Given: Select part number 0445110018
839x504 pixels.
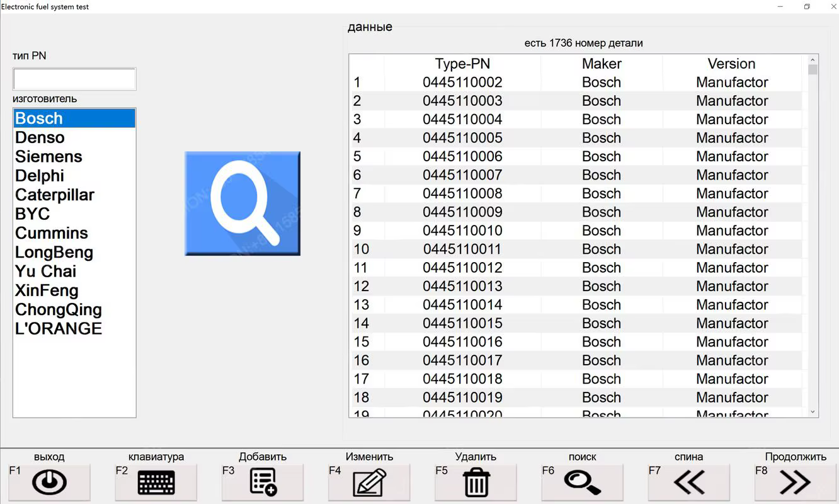Looking at the screenshot, I should (462, 379).
